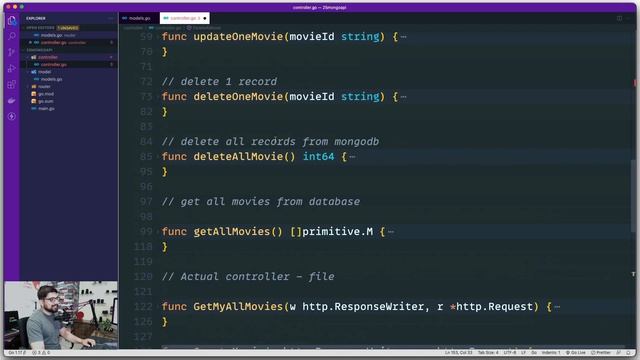Click the presenter webcam thumbnail
640x360 pixels.
click(61, 315)
